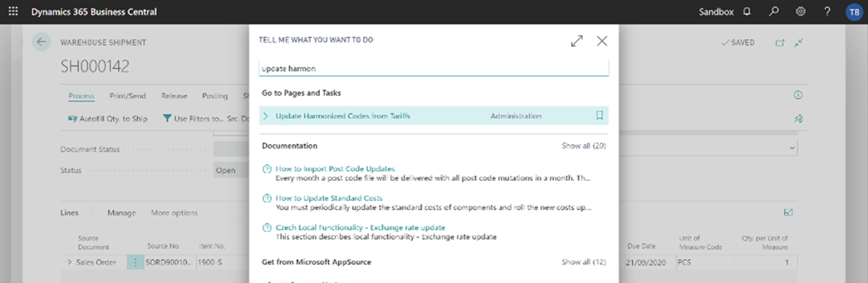Click the Sandbox environment label
The width and height of the screenshot is (868, 283).
[716, 11]
